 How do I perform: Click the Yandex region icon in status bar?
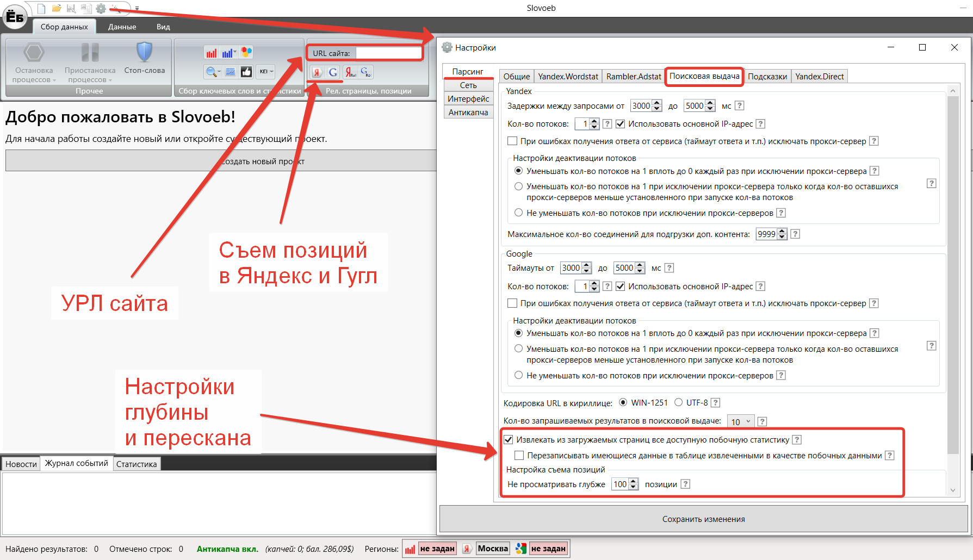pyautogui.click(x=467, y=549)
